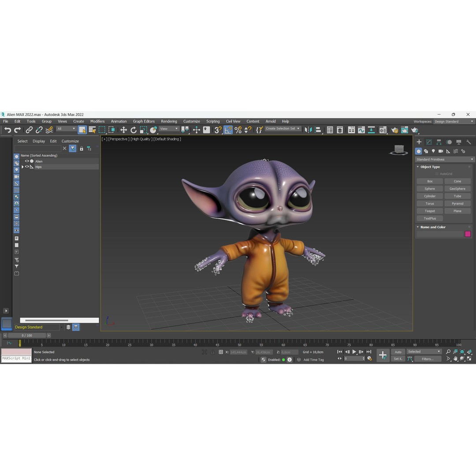This screenshot has width=476, height=476.
Task: Click the Render Production teapot icon
Action: click(x=415, y=130)
